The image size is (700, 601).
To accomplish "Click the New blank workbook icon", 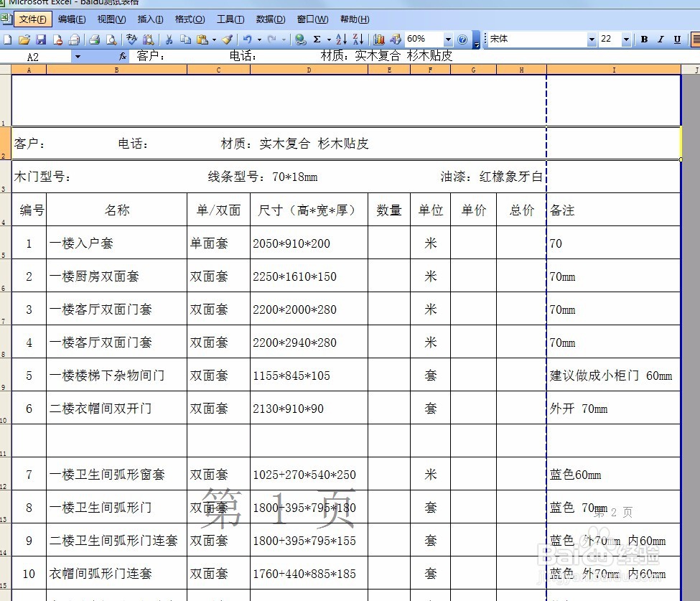I will [x=8, y=39].
